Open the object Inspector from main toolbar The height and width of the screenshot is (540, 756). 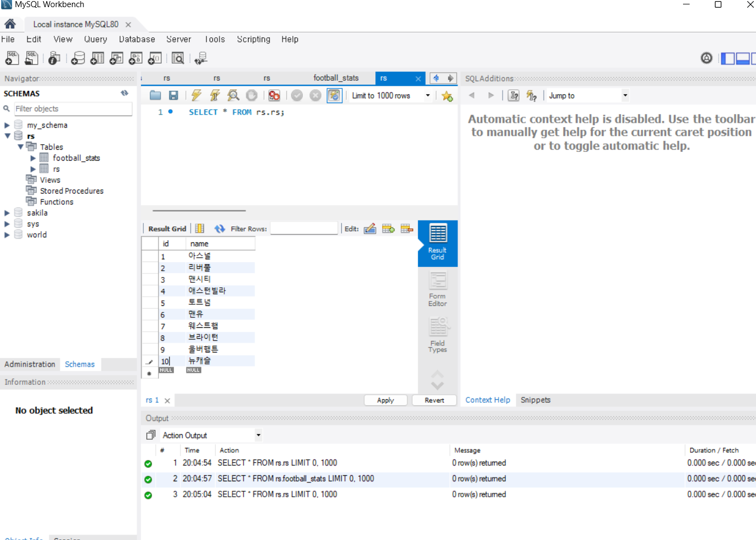coord(54,58)
